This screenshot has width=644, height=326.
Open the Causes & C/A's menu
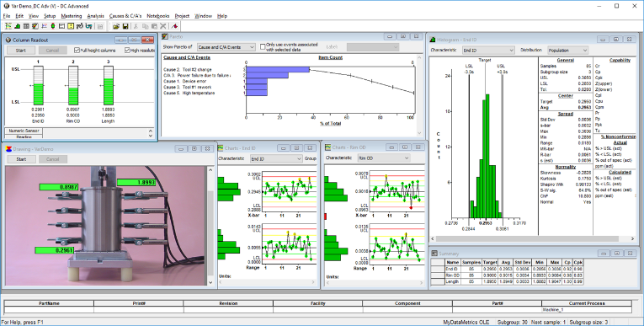click(x=125, y=16)
